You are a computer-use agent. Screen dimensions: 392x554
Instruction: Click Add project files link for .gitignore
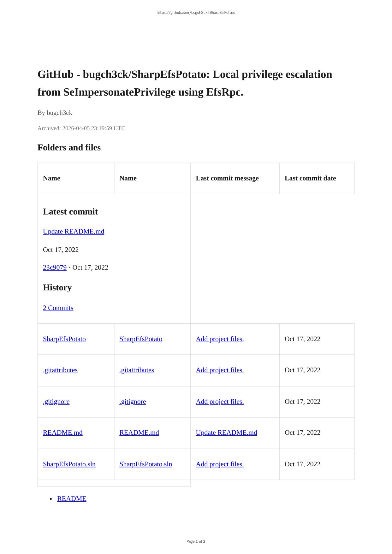click(x=220, y=402)
